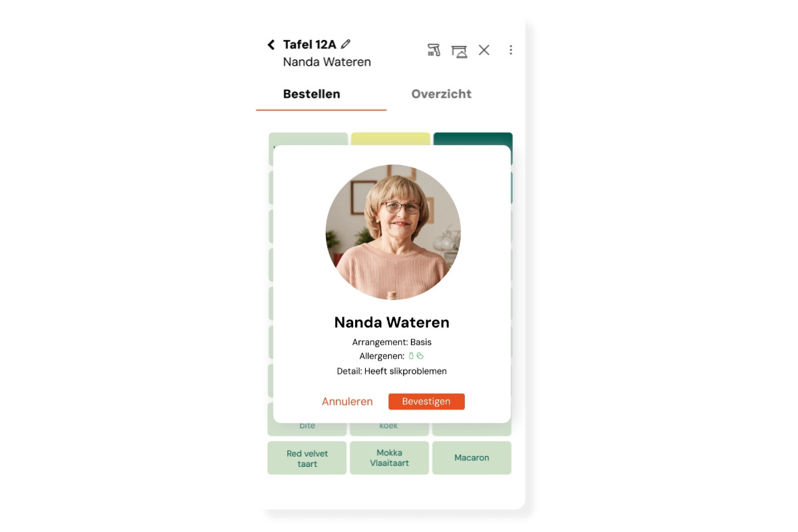The height and width of the screenshot is (532, 798).
Task: Confirm with the Bevestigen button
Action: click(426, 402)
